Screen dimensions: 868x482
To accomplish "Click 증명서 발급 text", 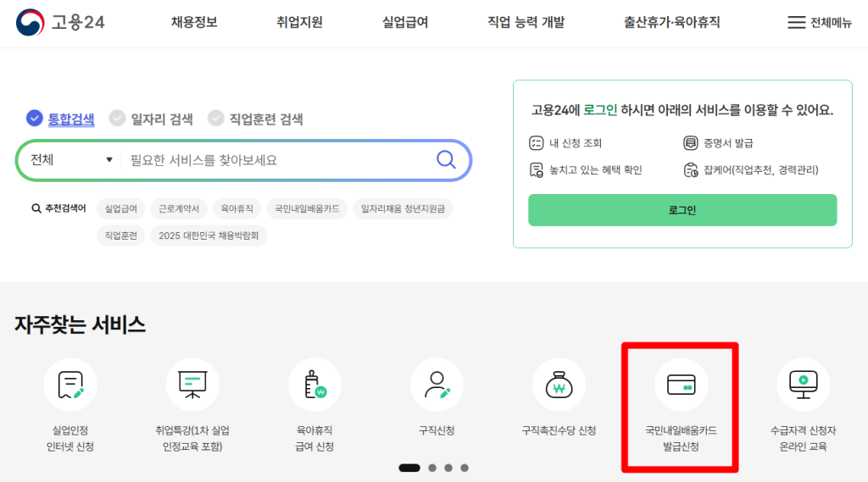I will click(x=728, y=143).
